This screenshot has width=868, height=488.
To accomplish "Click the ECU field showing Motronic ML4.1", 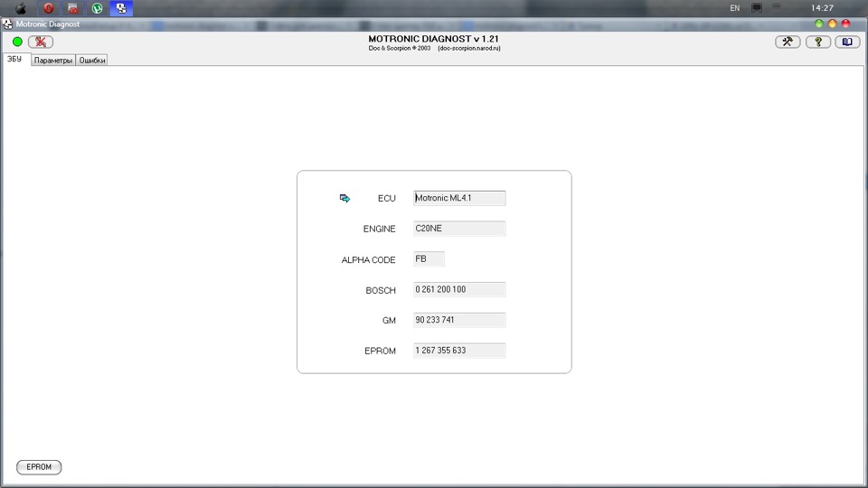I will pos(459,198).
